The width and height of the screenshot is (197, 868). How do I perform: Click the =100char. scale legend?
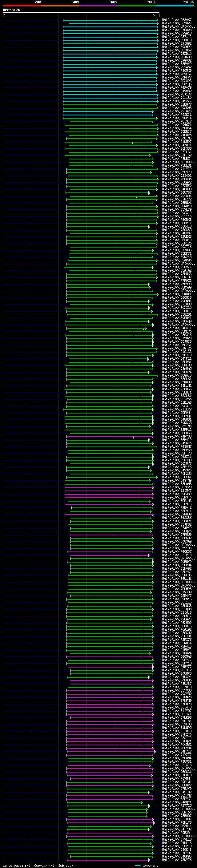coord(147,865)
